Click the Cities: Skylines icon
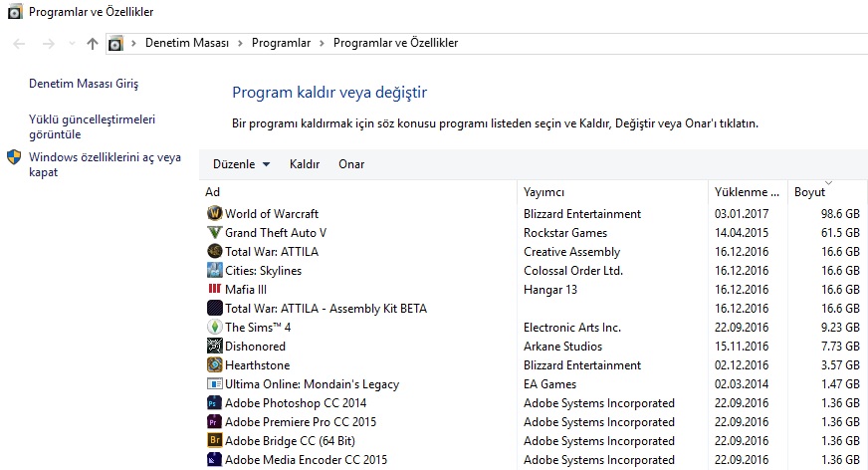The image size is (868, 470). (x=214, y=270)
